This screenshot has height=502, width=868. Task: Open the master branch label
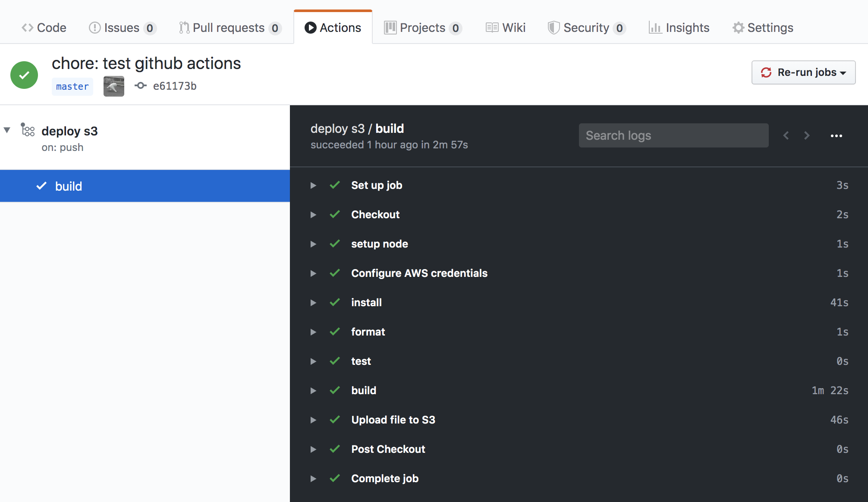click(x=72, y=86)
